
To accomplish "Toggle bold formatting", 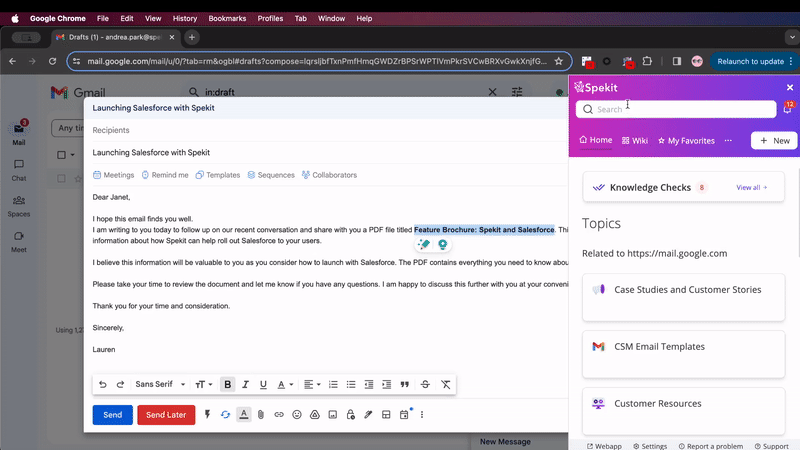I will point(228,384).
